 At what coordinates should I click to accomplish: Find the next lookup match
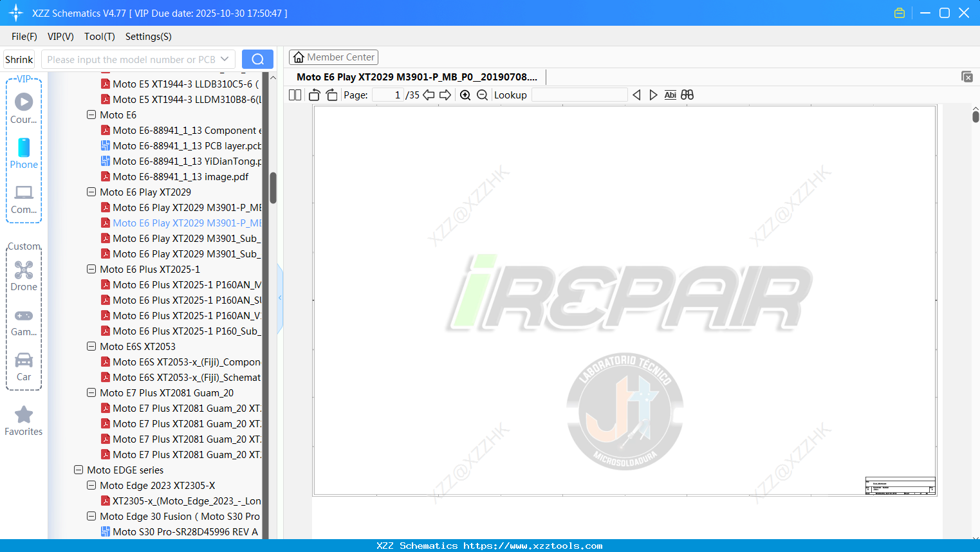pyautogui.click(x=653, y=95)
